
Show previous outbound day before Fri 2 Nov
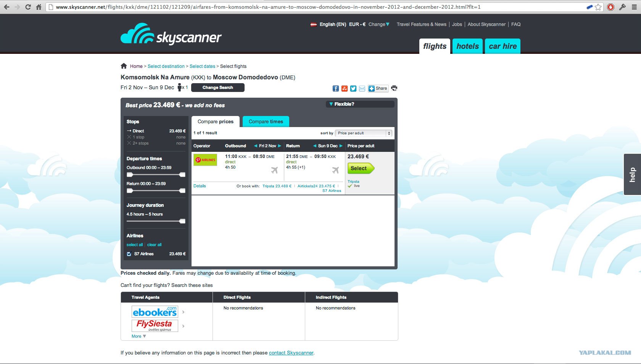tap(256, 146)
